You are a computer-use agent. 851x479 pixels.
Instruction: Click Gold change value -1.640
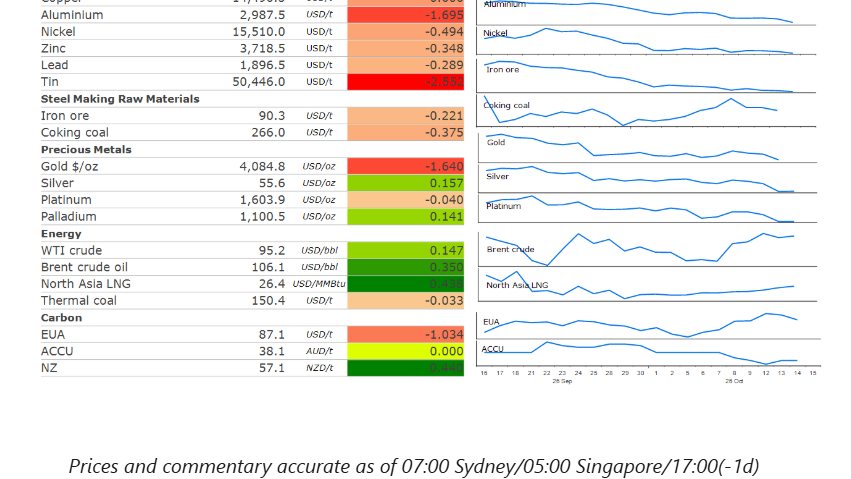[x=444, y=167]
